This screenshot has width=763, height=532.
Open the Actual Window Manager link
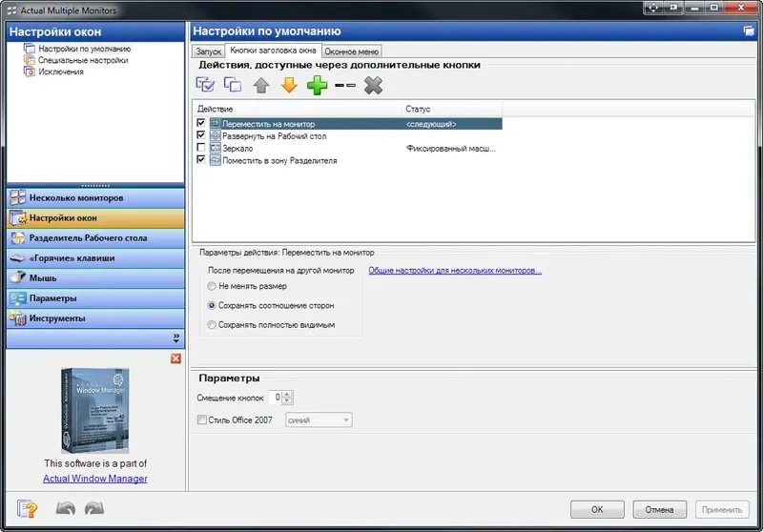pyautogui.click(x=94, y=479)
